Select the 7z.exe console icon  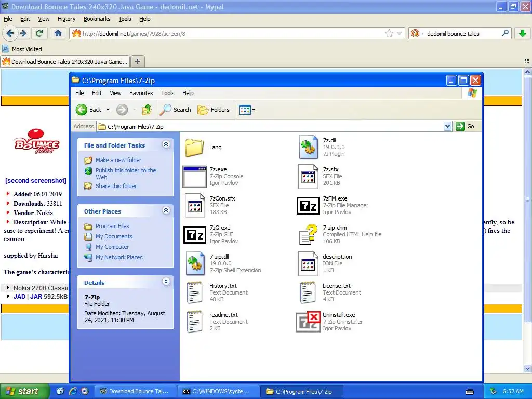click(194, 177)
